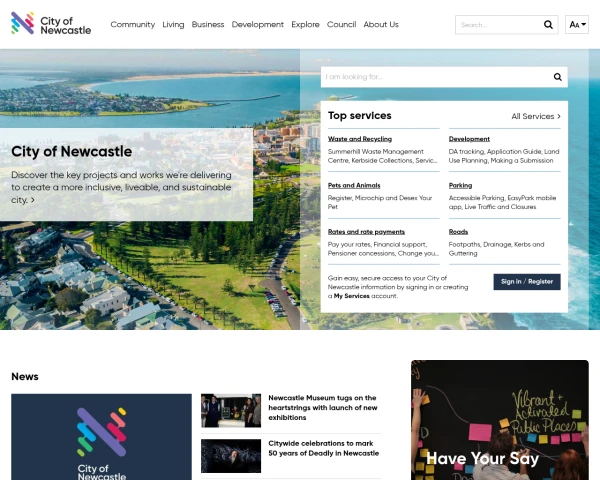
Task: Open the Community menu
Action: (132, 24)
